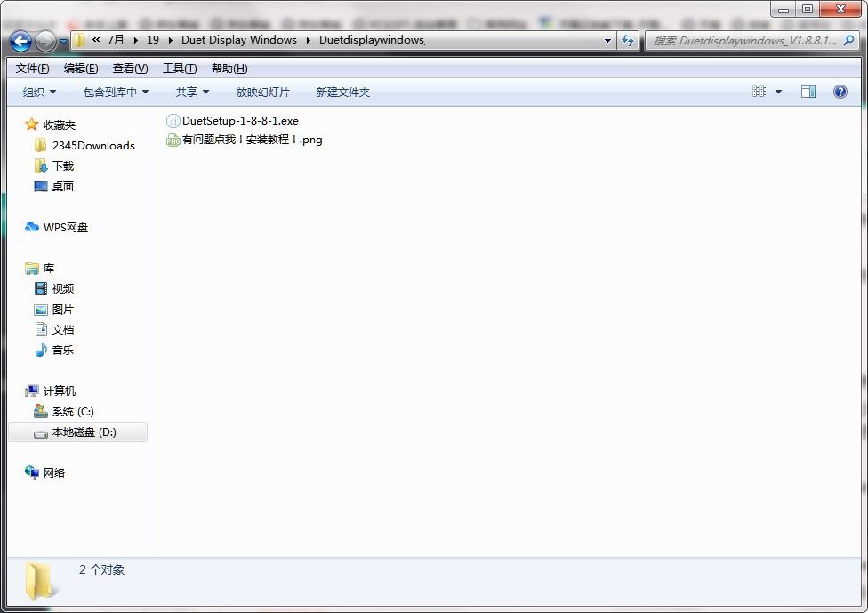Open the 帮助(H) menu

pos(229,69)
